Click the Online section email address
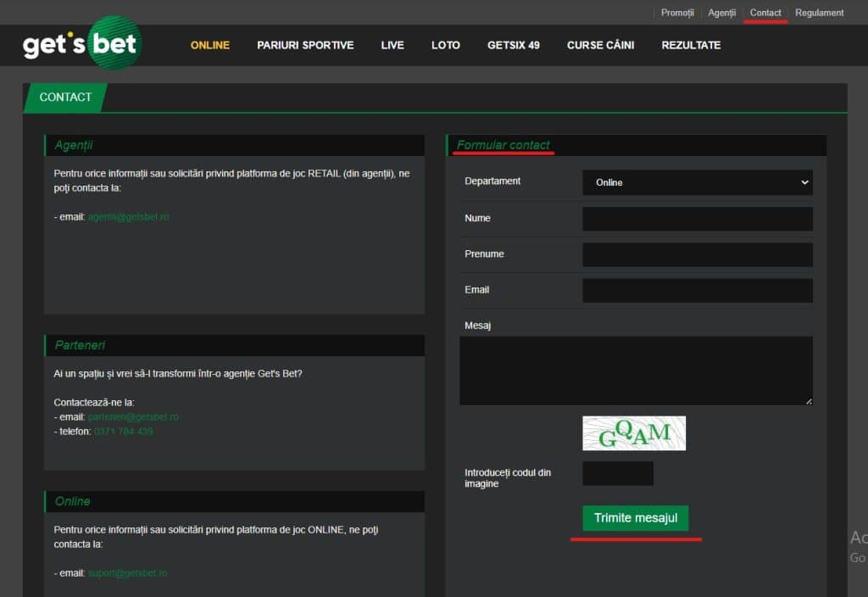This screenshot has width=868, height=597. (127, 573)
